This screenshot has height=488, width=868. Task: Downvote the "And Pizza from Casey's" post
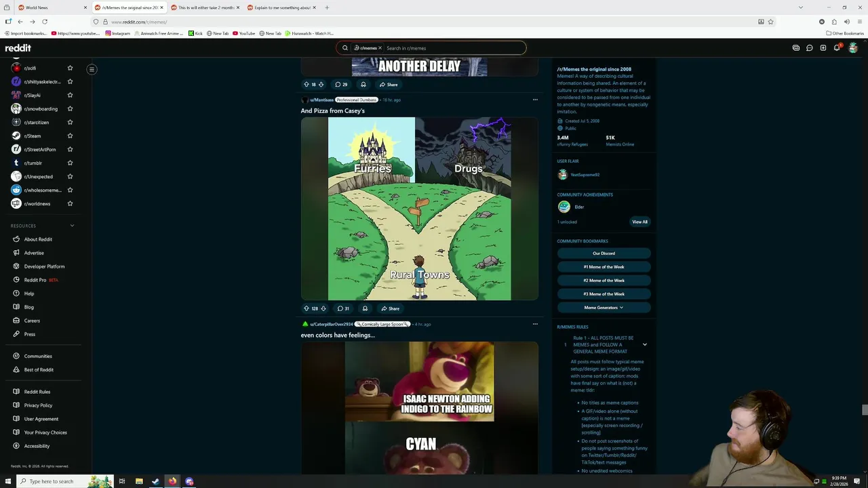pyautogui.click(x=323, y=308)
